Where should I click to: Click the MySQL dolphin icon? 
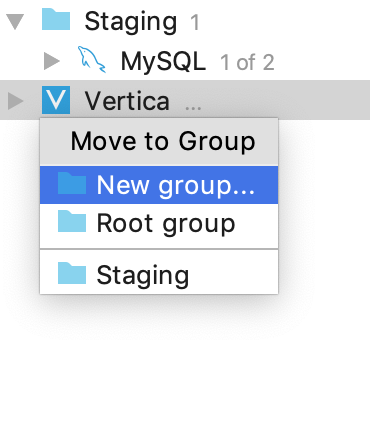coord(92,59)
